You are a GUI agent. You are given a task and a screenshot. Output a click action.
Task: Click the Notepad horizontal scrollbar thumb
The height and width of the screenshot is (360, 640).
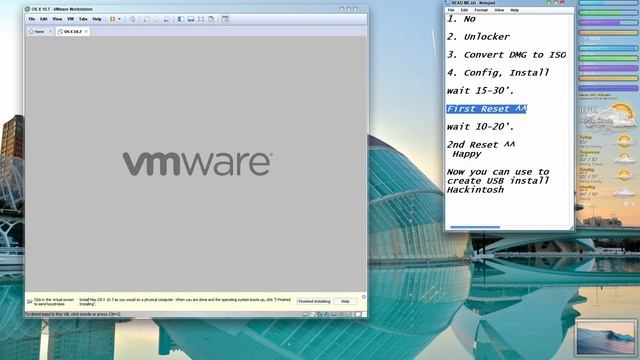click(x=475, y=227)
